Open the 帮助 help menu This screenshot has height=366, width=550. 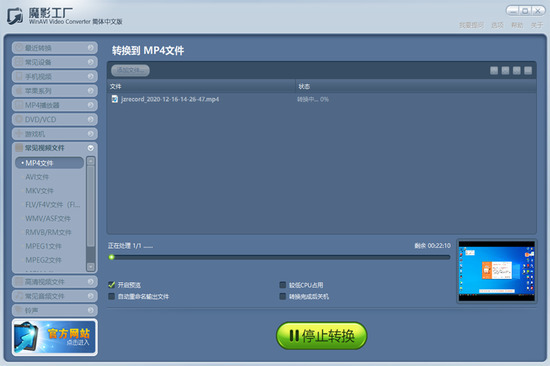[517, 25]
